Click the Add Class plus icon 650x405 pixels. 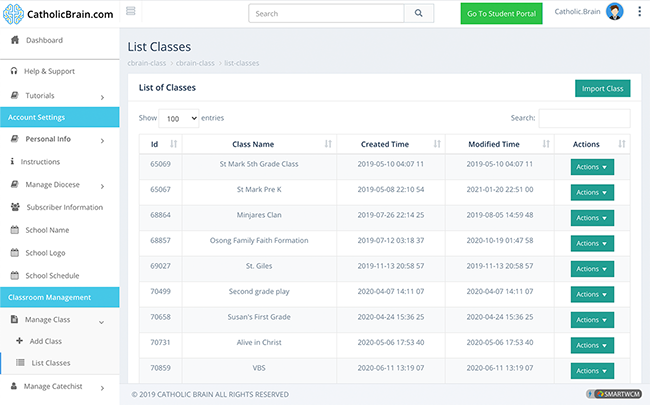point(19,341)
